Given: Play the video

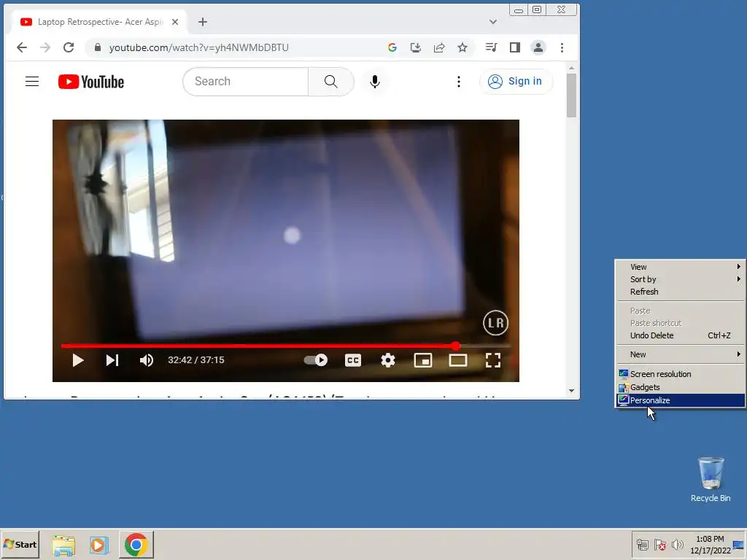Looking at the screenshot, I should [78, 360].
